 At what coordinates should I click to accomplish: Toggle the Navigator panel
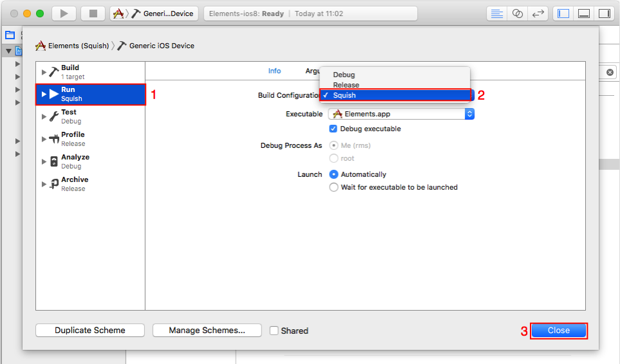[x=563, y=14]
